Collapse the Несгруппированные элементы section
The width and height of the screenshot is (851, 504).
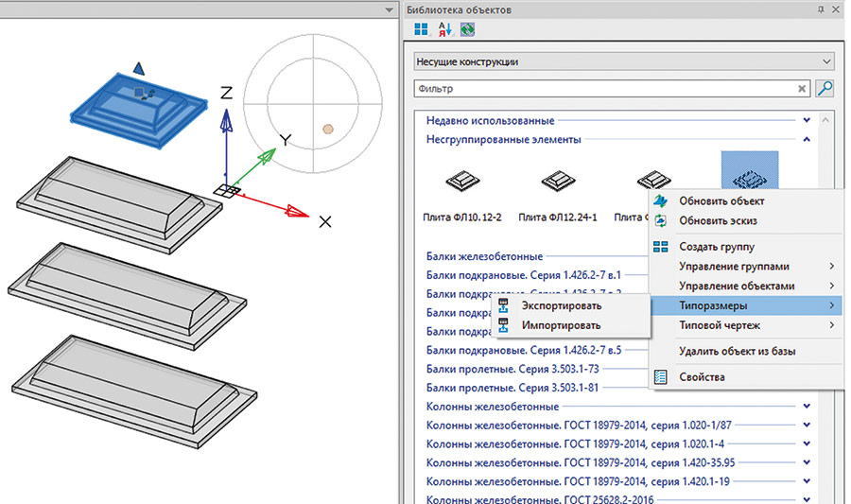(807, 139)
